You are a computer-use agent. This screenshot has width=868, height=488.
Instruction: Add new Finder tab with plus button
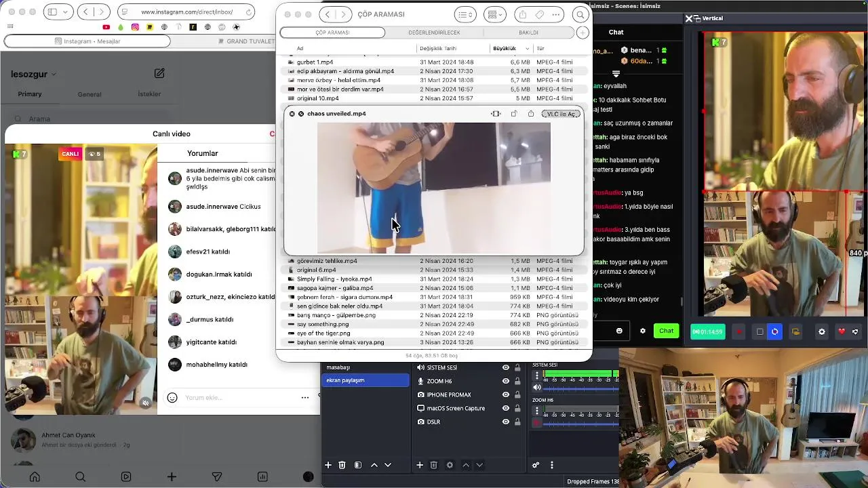583,33
